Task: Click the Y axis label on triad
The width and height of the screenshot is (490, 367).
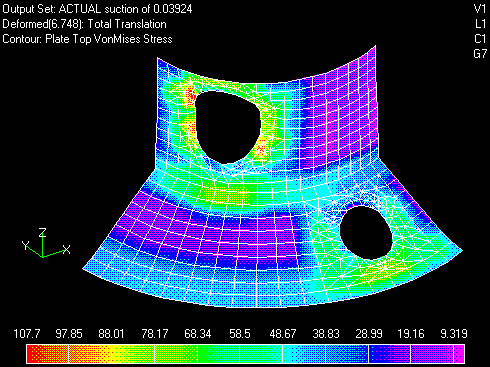Action: point(26,245)
